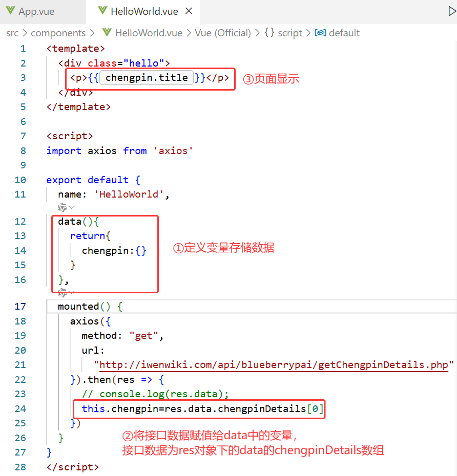Viewport: 457px width, 476px height.
Task: Open the getChengpinDetails.php URL link
Action: tap(274, 364)
